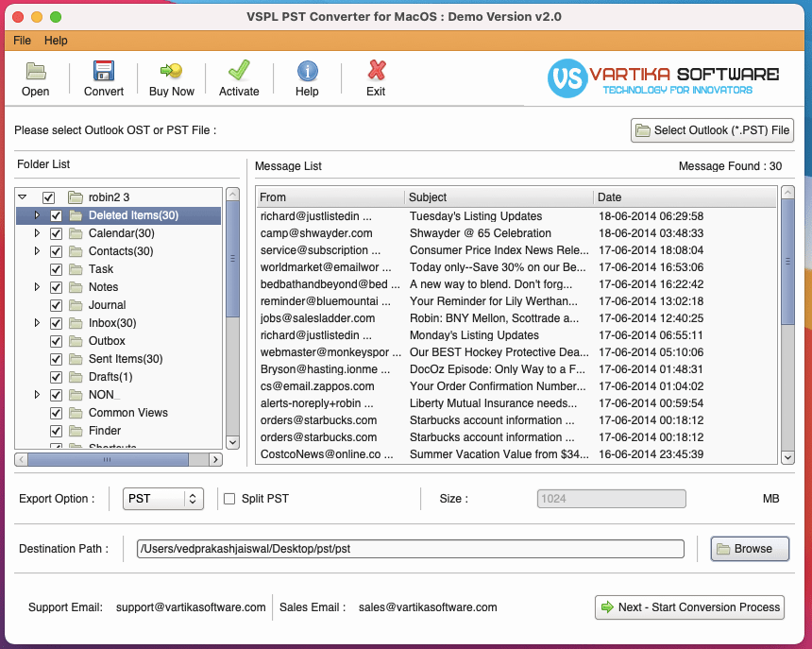Click the message list vertical scrollbar thumb
The width and height of the screenshot is (812, 649).
[x=787, y=262]
